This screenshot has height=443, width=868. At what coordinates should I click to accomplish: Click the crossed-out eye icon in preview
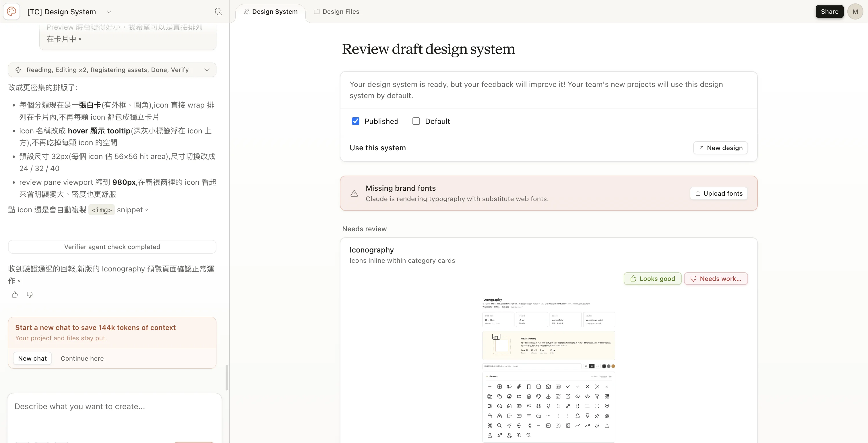pos(578,396)
